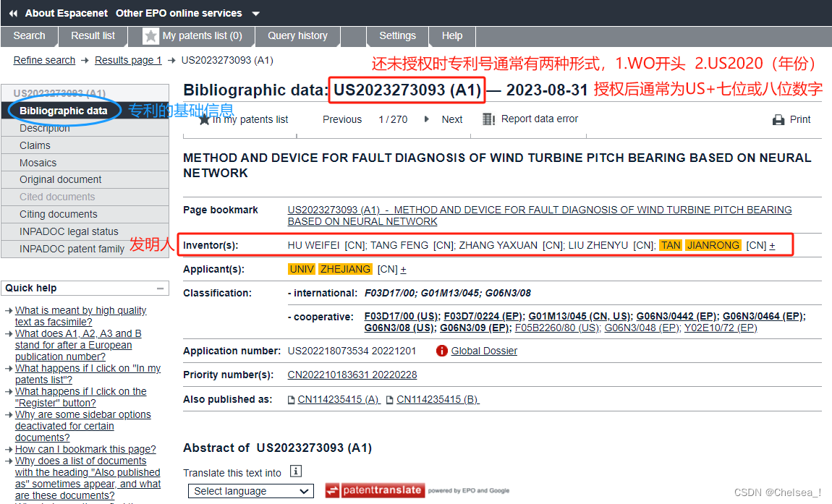Open classification G06N3/0442 (EP) link

677,316
